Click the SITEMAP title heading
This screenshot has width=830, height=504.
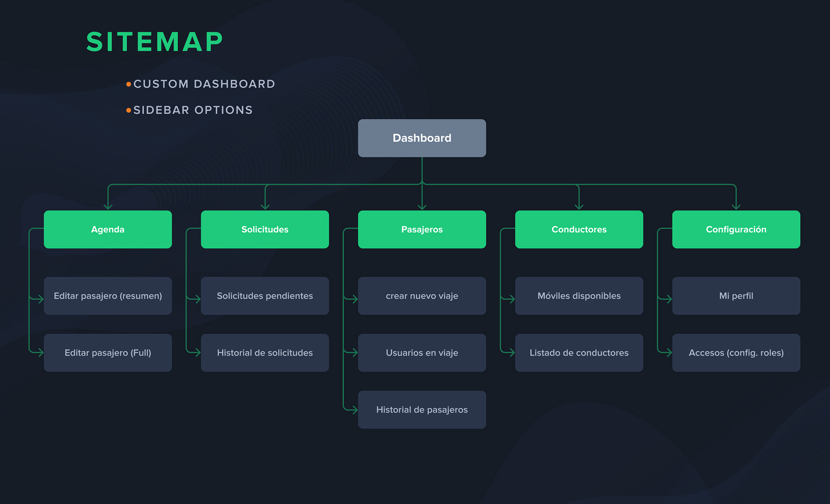(154, 42)
